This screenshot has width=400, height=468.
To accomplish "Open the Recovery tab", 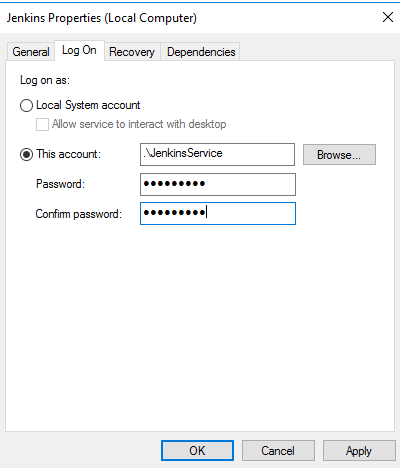I will pyautogui.click(x=132, y=52).
